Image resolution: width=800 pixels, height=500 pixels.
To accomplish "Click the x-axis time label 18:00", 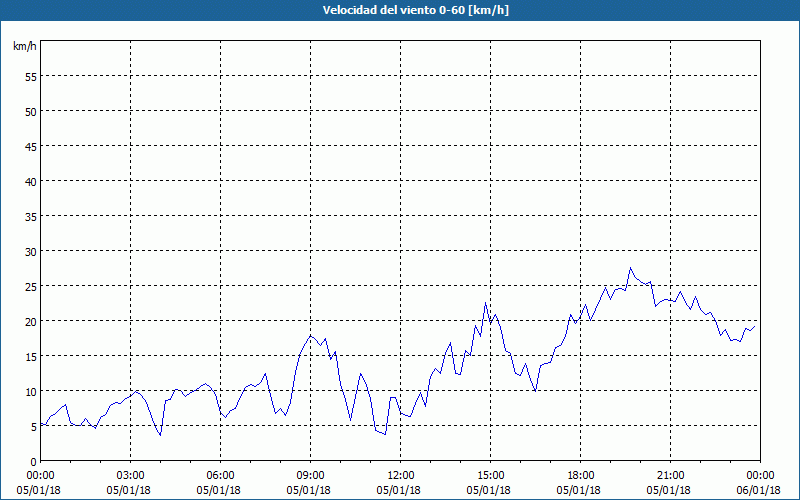I will [x=581, y=476].
